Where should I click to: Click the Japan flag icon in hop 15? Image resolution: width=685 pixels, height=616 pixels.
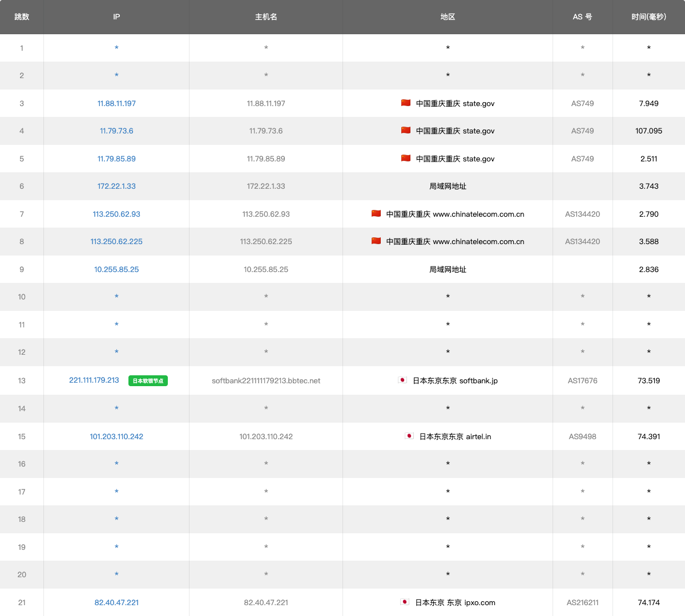coord(409,436)
